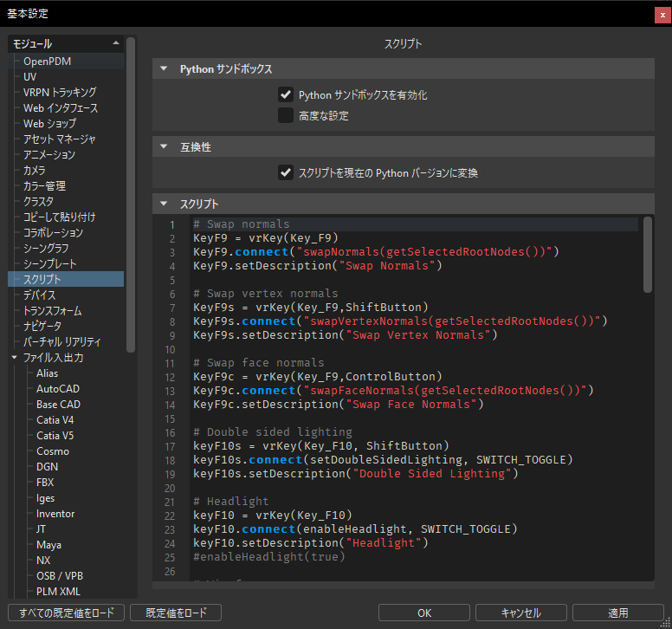Image resolution: width=672 pixels, height=629 pixels.
Task: Open Alias file import settings
Action: click(47, 373)
